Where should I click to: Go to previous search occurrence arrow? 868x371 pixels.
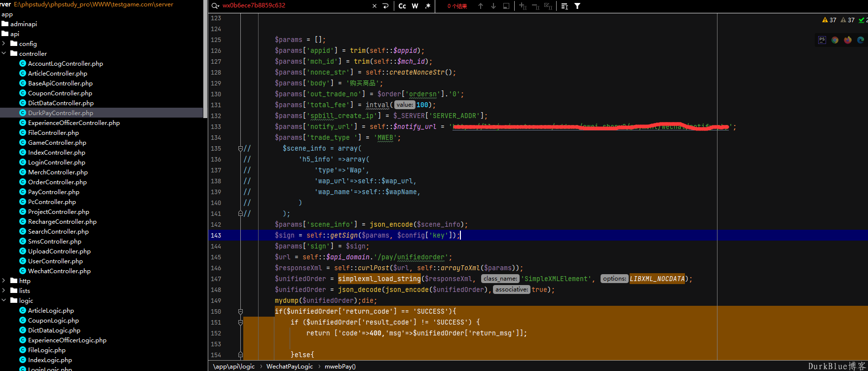coord(481,6)
